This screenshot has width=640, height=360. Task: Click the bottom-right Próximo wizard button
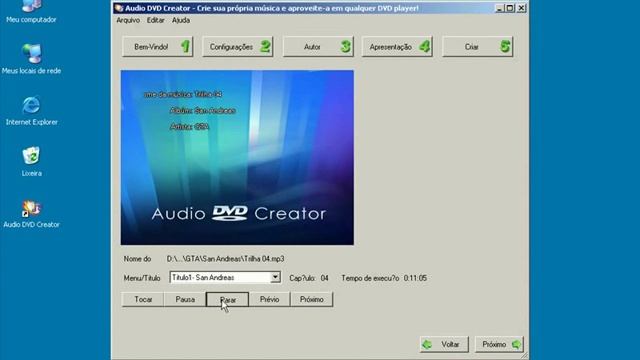coord(499,344)
